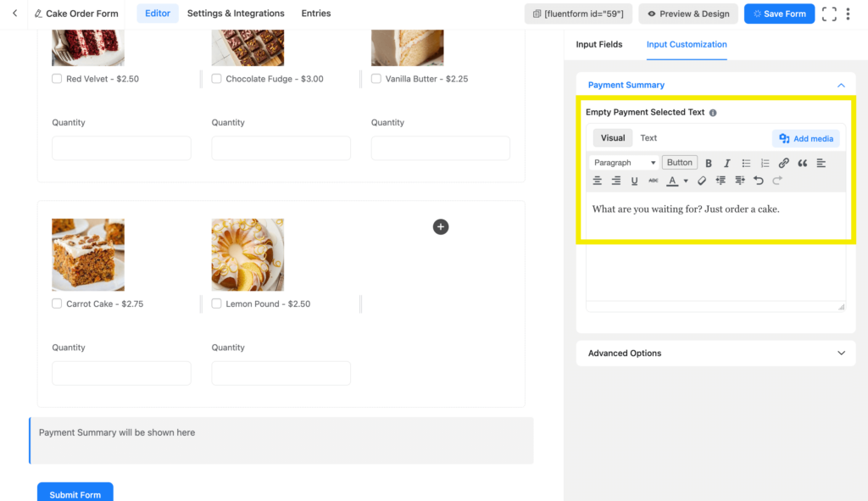Screen dimensions: 868x501
Task: Open the Paragraph format dropdown
Action: click(624, 163)
